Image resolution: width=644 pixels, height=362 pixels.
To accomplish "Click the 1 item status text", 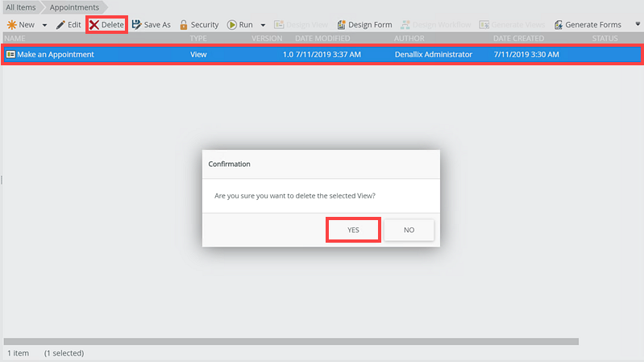I will pyautogui.click(x=18, y=353).
